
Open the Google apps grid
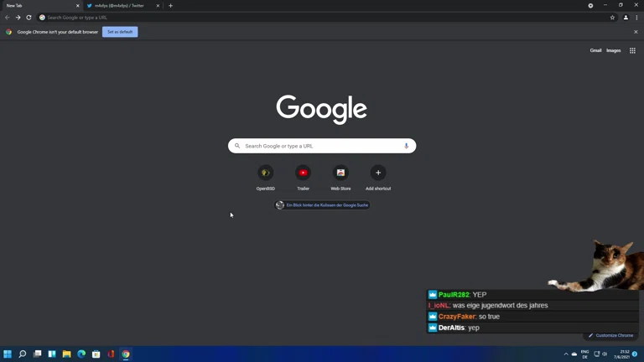click(x=632, y=50)
